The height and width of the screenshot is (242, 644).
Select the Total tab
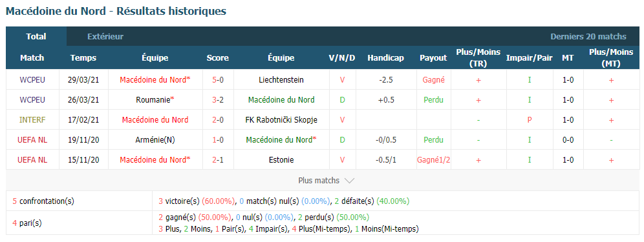point(36,37)
